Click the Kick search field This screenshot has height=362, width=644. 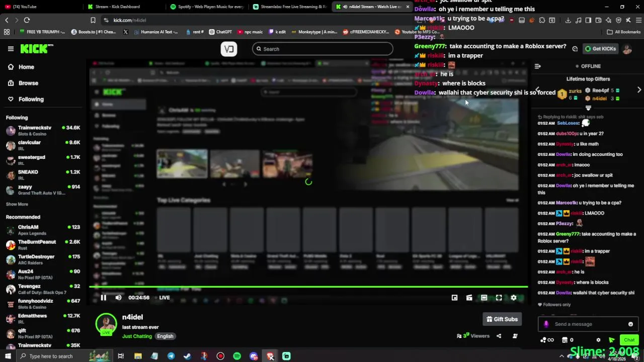(x=323, y=49)
